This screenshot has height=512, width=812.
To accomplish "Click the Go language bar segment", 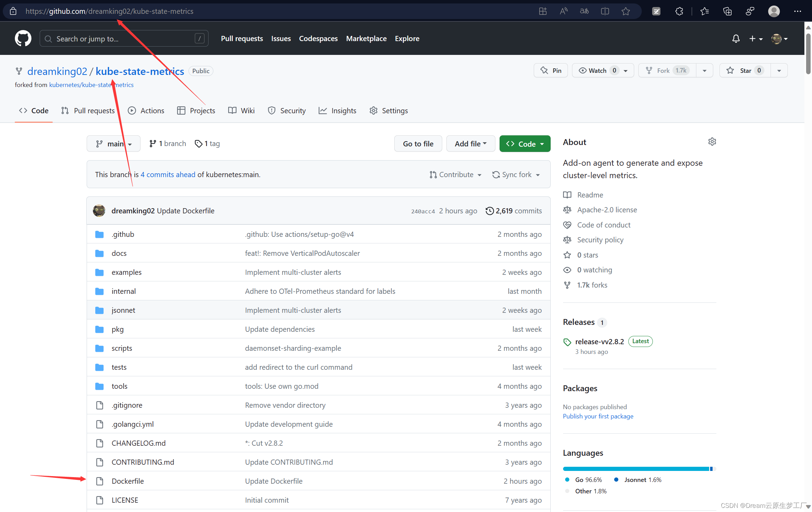I will coord(635,469).
